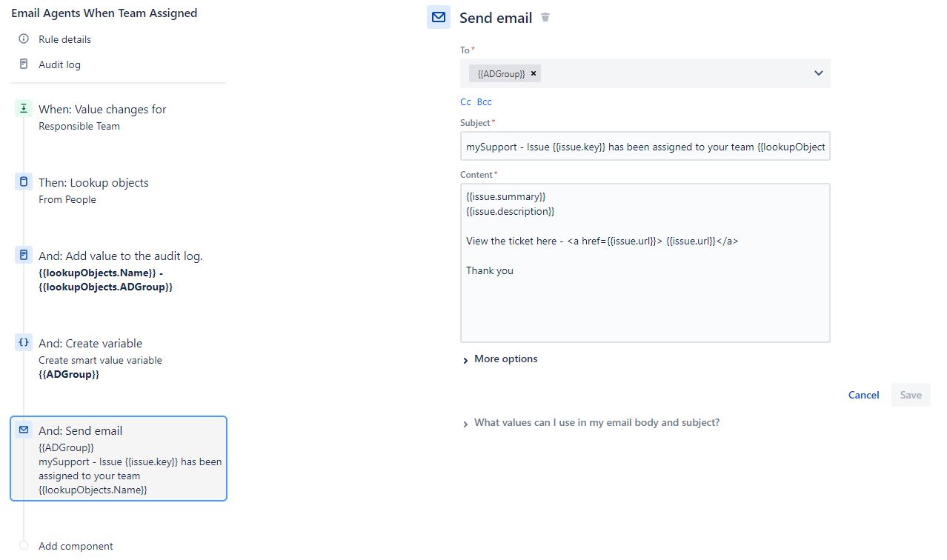Select the Value changes trigger icon
The image size is (947, 560).
[x=23, y=108]
